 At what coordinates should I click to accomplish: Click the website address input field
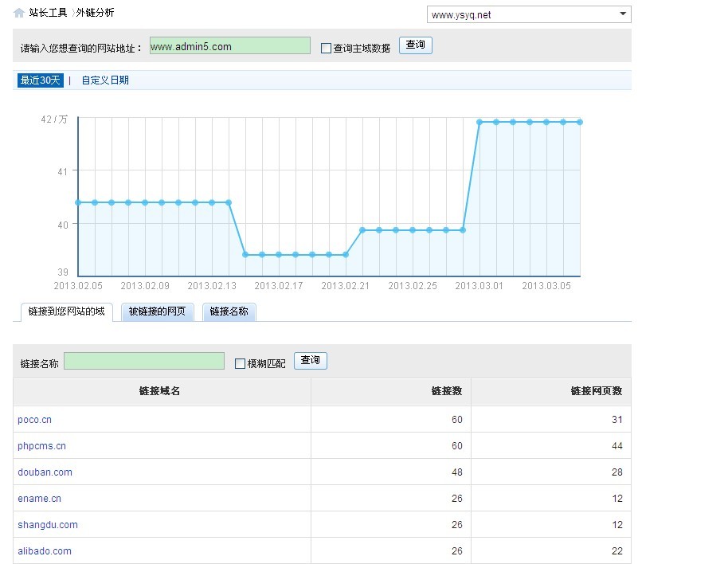pos(229,46)
